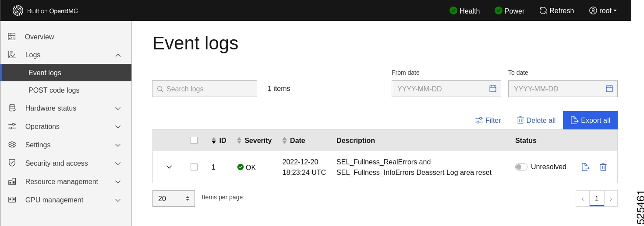
Task: Click the trash icon for log entry 1
Action: point(603,167)
